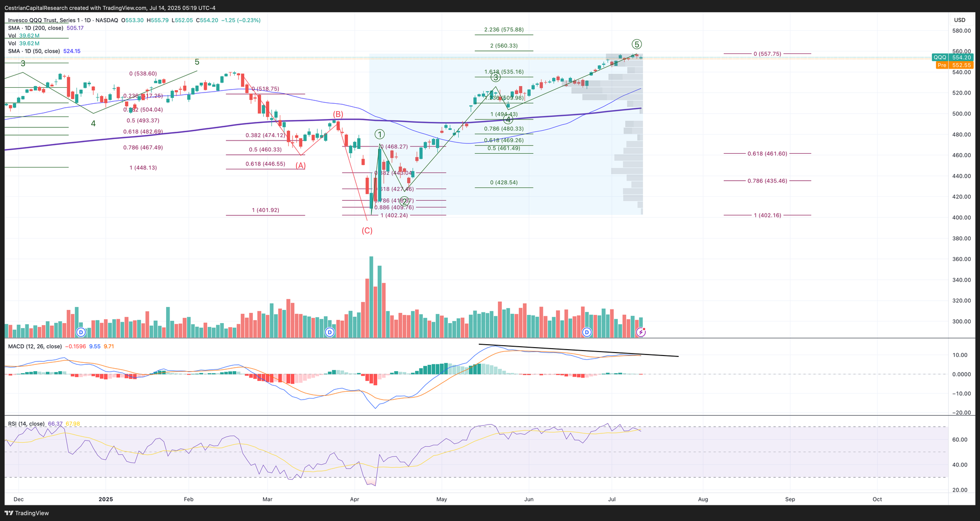
Task: Select the black MACD divergence trendline
Action: click(x=579, y=351)
